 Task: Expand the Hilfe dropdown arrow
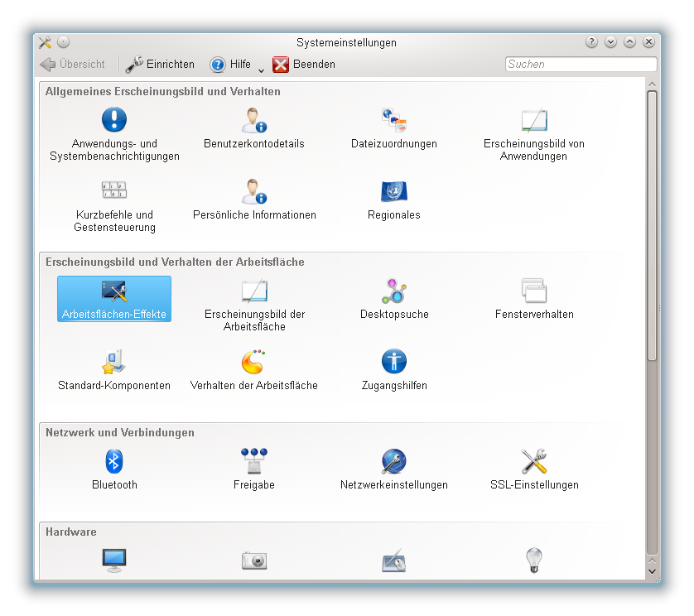click(261, 70)
